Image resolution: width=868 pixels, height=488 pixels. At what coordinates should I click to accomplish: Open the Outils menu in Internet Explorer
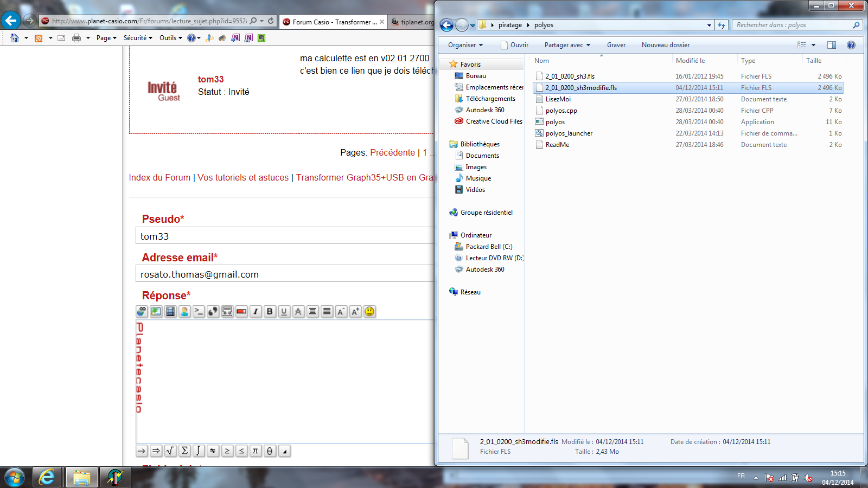click(170, 38)
